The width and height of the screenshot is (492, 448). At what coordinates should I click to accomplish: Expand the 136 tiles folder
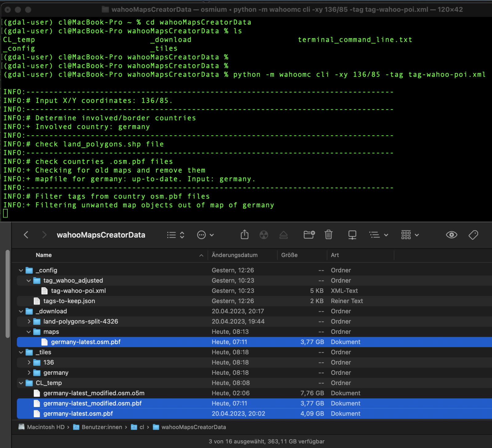tap(29, 362)
